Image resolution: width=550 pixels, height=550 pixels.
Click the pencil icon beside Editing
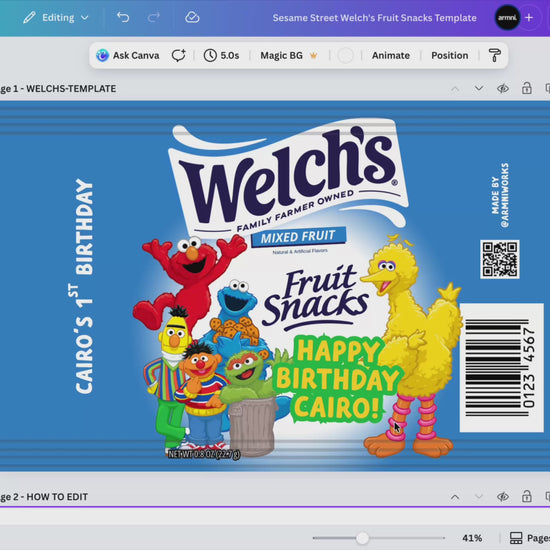pos(29,18)
